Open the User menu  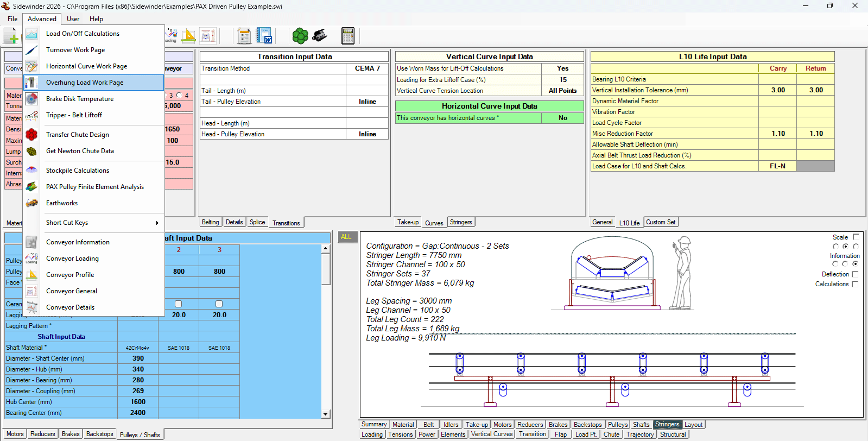point(73,19)
